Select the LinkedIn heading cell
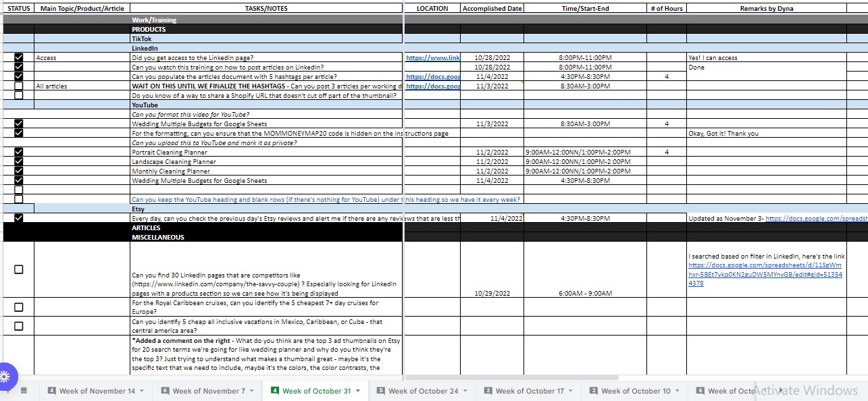 [267, 49]
